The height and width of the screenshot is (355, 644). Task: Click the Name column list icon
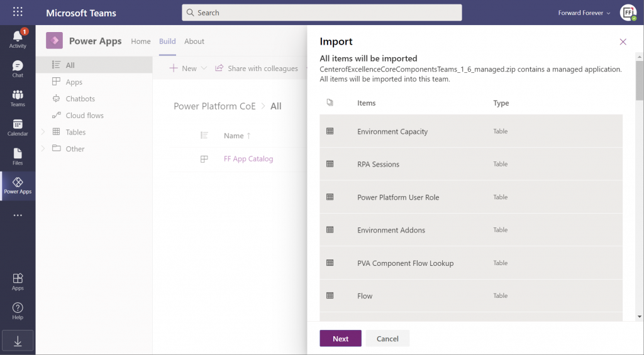pyautogui.click(x=204, y=135)
